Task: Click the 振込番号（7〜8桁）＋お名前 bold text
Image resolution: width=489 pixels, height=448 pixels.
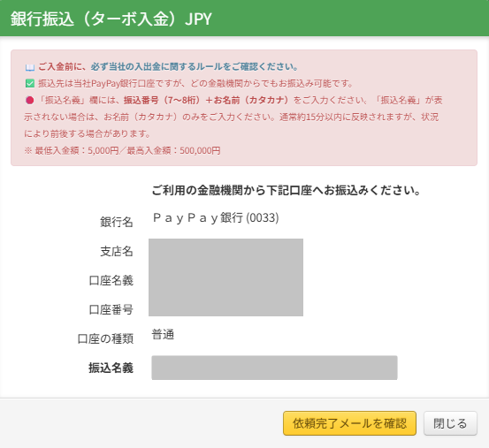Action: tap(206, 101)
